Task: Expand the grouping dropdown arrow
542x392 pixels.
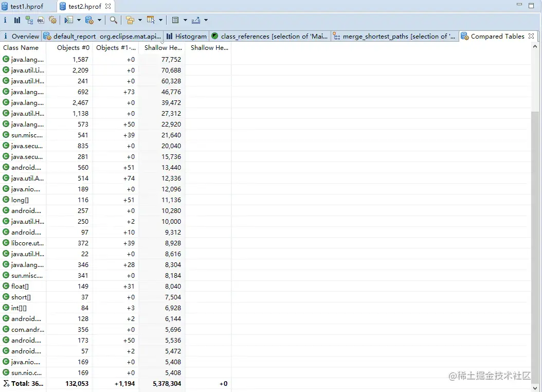Action: point(140,20)
